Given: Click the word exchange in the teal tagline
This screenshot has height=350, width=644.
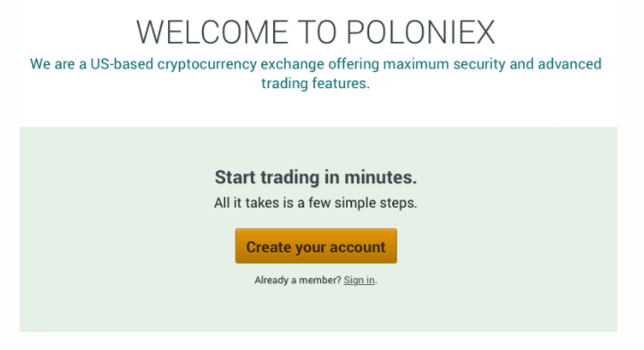Looking at the screenshot, I should click(x=293, y=65).
